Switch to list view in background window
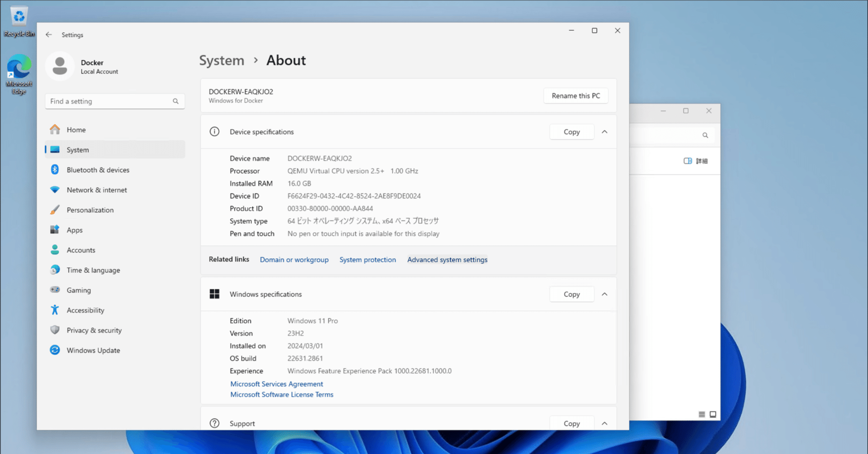 [x=702, y=414]
